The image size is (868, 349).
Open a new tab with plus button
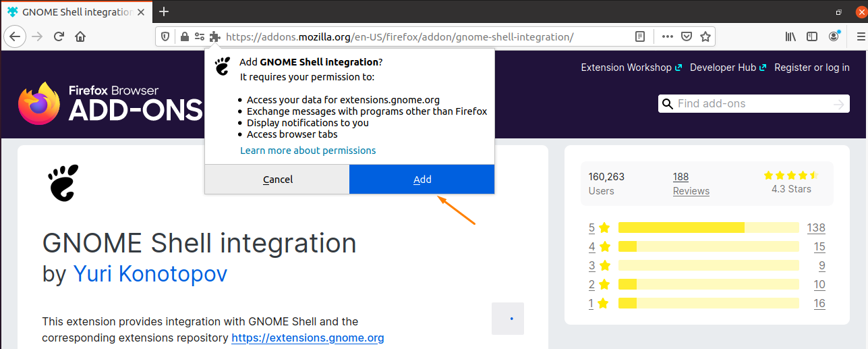164,11
